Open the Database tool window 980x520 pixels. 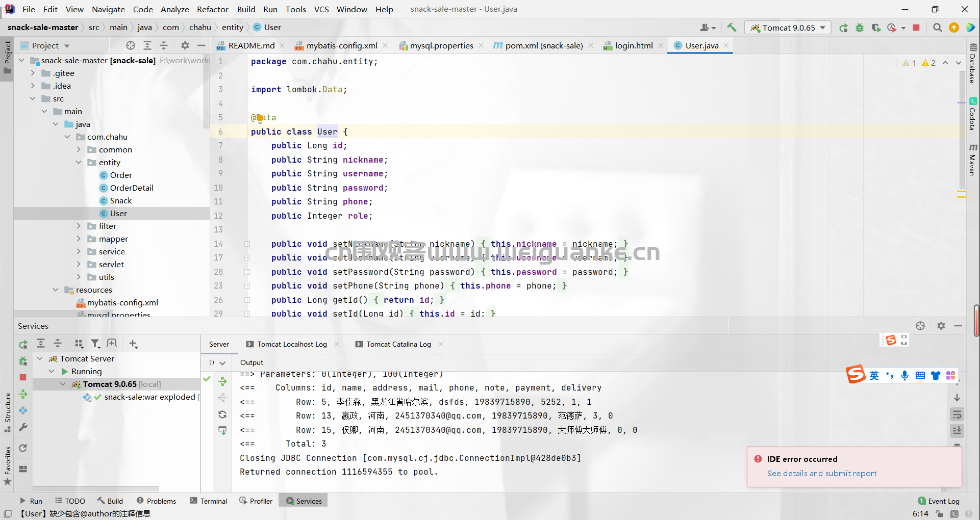pos(972,63)
